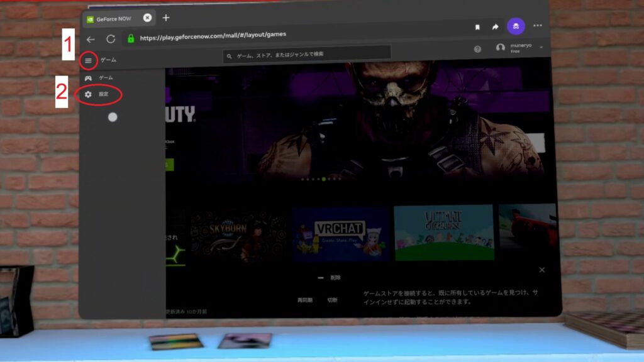Click the game search field
The height and width of the screenshot is (362, 644).
306,54
